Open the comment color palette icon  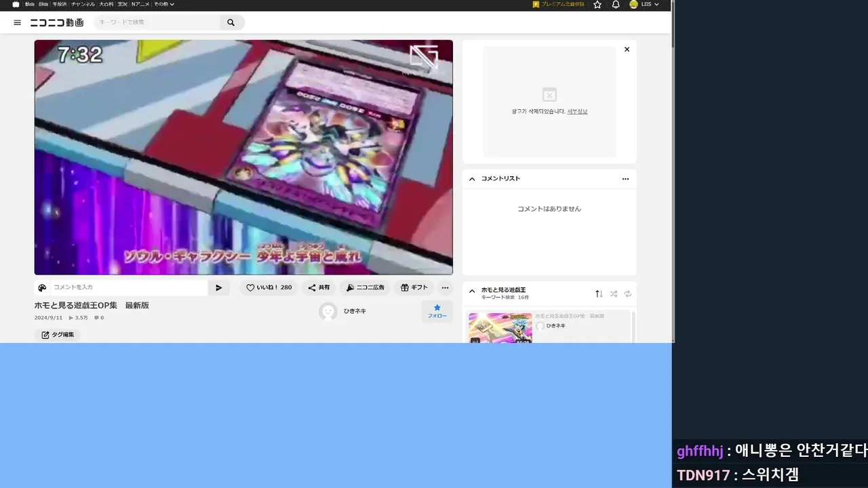tap(42, 287)
